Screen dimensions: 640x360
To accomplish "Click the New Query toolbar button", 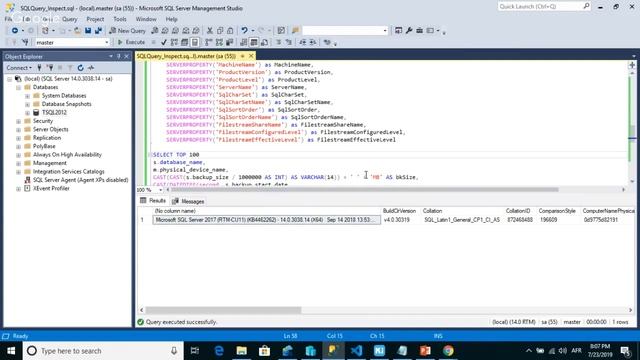I will pos(127,31).
